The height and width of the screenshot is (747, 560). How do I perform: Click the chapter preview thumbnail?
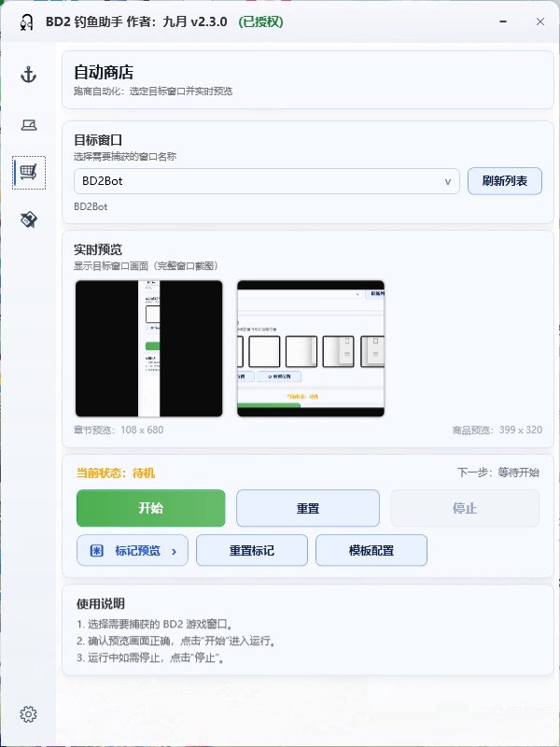point(149,348)
